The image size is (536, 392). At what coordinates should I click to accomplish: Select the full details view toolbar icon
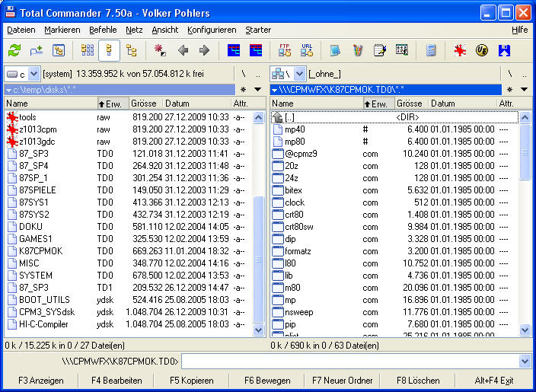point(109,50)
